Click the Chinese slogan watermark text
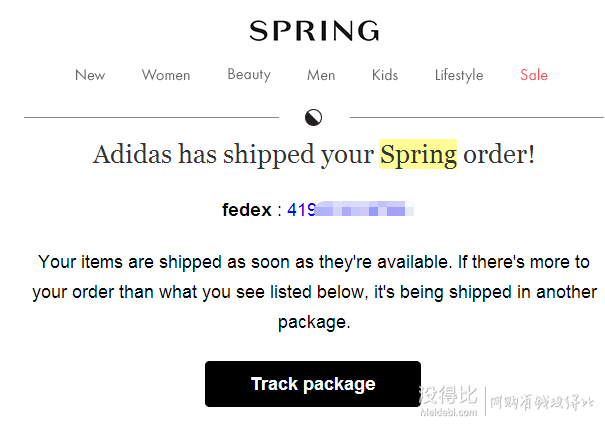Image resolution: width=605 pixels, height=436 pixels. click(x=542, y=402)
